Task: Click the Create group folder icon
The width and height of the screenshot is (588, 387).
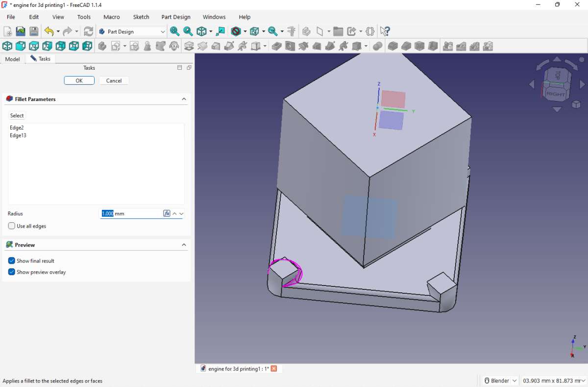Action: tap(338, 31)
